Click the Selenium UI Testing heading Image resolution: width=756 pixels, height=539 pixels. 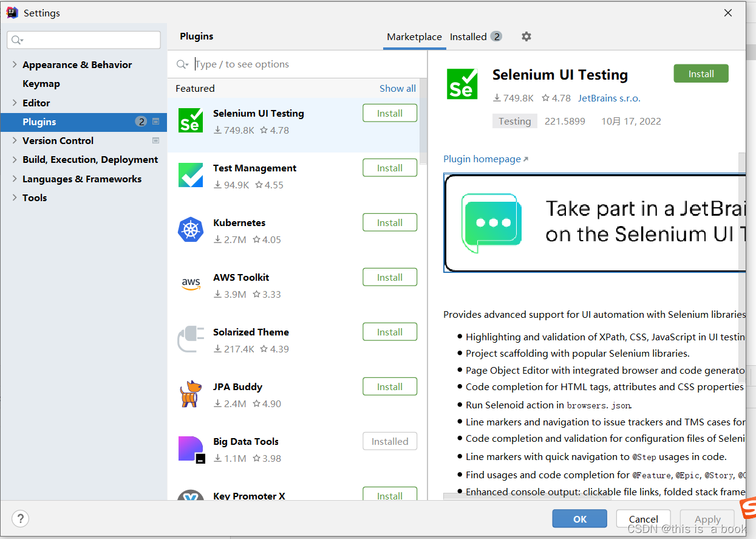coord(560,75)
